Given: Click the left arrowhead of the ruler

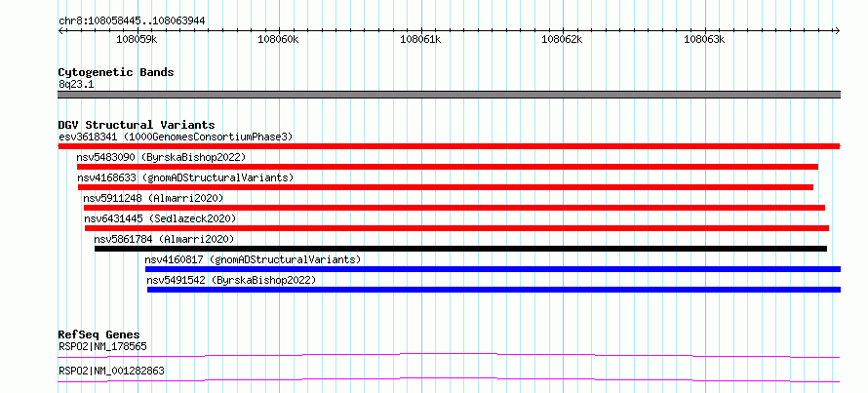Looking at the screenshot, I should click(60, 30).
